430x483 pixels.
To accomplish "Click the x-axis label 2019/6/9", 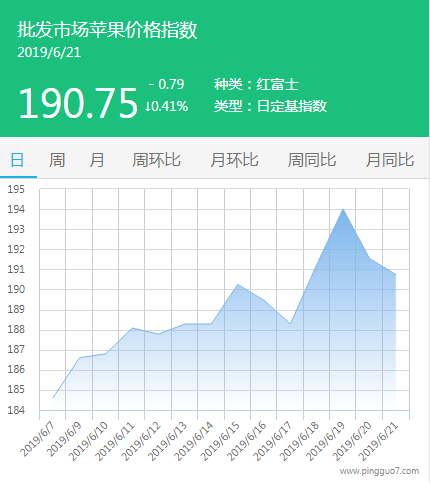I will tap(64, 439).
